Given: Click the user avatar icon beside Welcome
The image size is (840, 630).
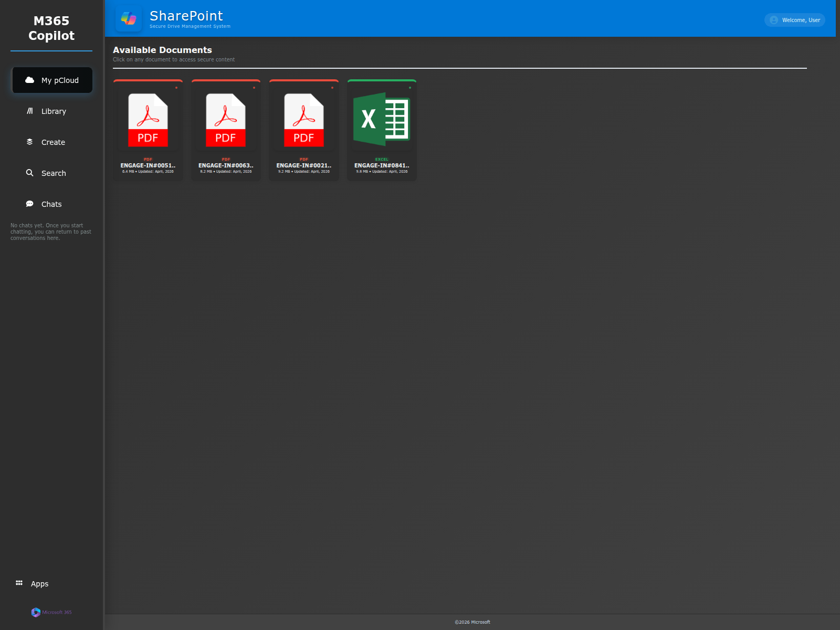Looking at the screenshot, I should (x=774, y=20).
